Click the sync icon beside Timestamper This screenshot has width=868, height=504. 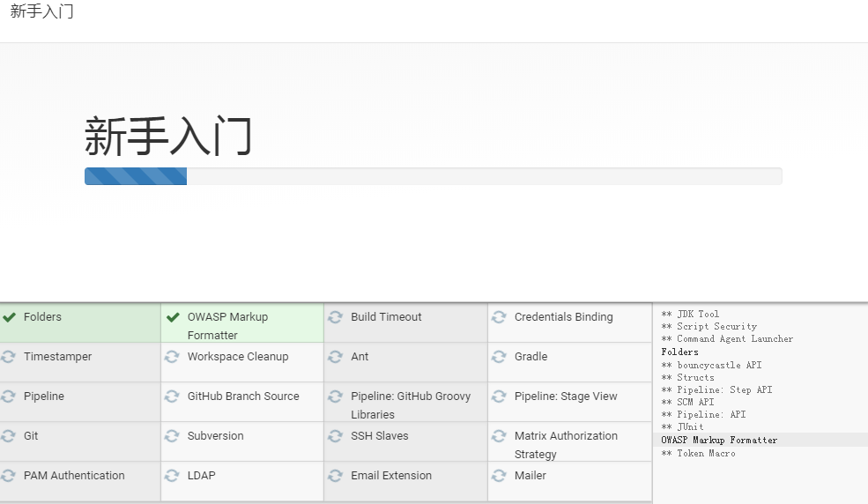point(8,357)
